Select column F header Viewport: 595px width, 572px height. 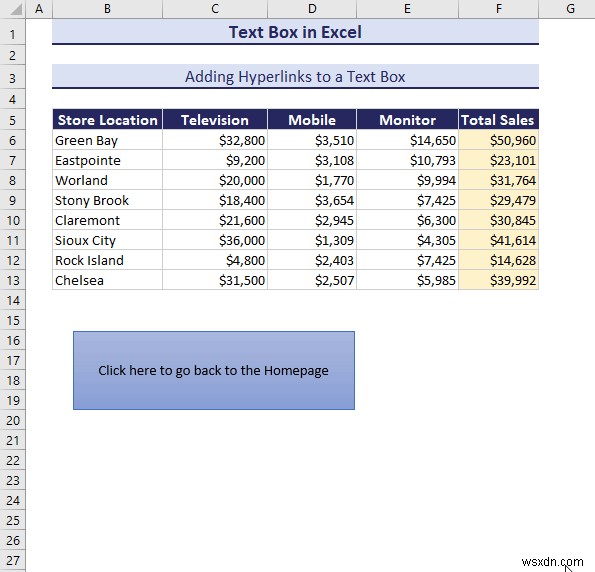click(x=499, y=9)
